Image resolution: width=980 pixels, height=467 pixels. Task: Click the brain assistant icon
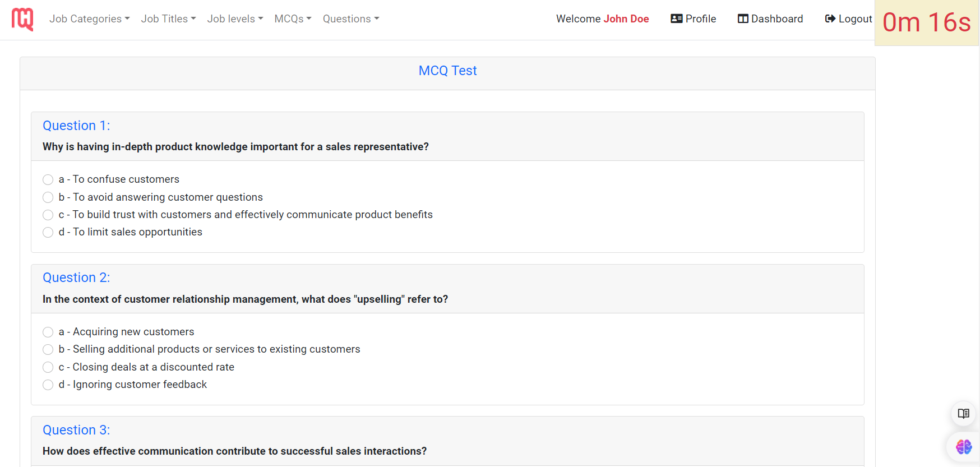[x=963, y=447]
